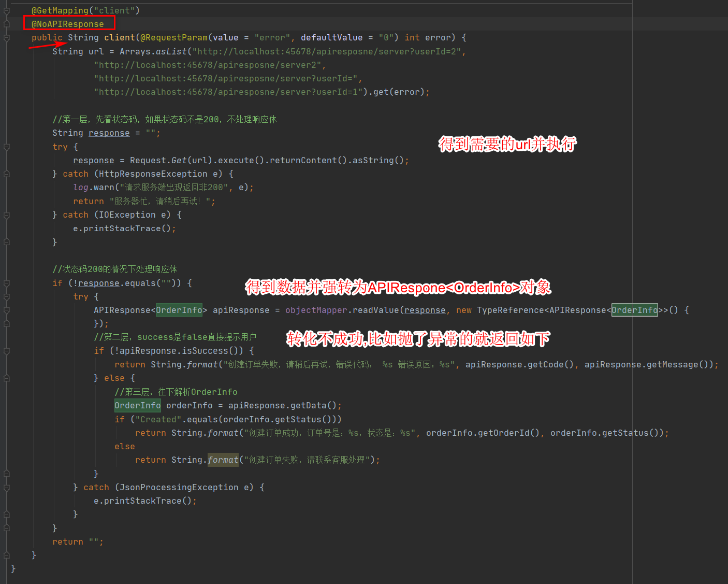Click the comment //状态码200的情况下处理响应体
This screenshot has width=728, height=584.
pyautogui.click(x=115, y=269)
